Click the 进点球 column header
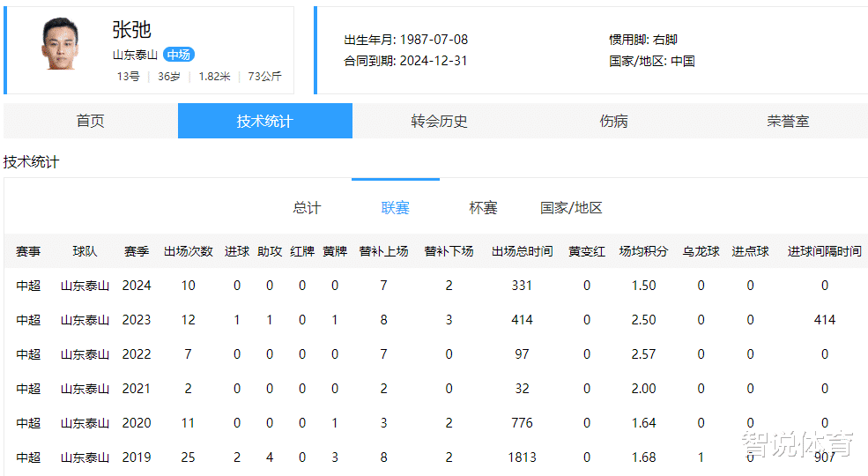 [x=750, y=251]
